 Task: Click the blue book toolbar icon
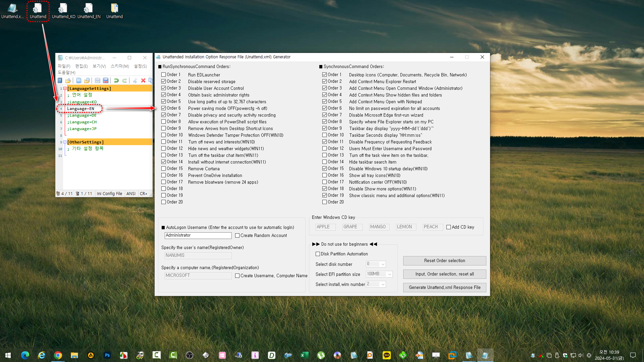tap(60, 80)
